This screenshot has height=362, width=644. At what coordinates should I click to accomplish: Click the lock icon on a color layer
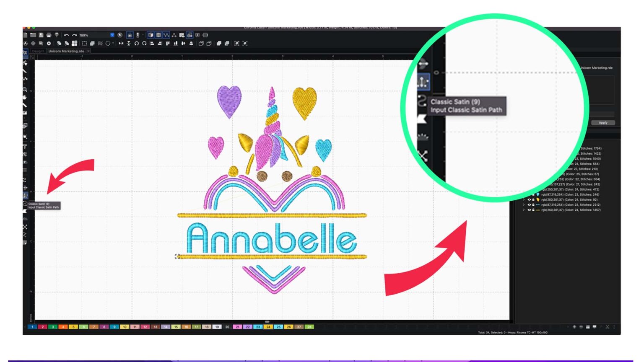(533, 199)
